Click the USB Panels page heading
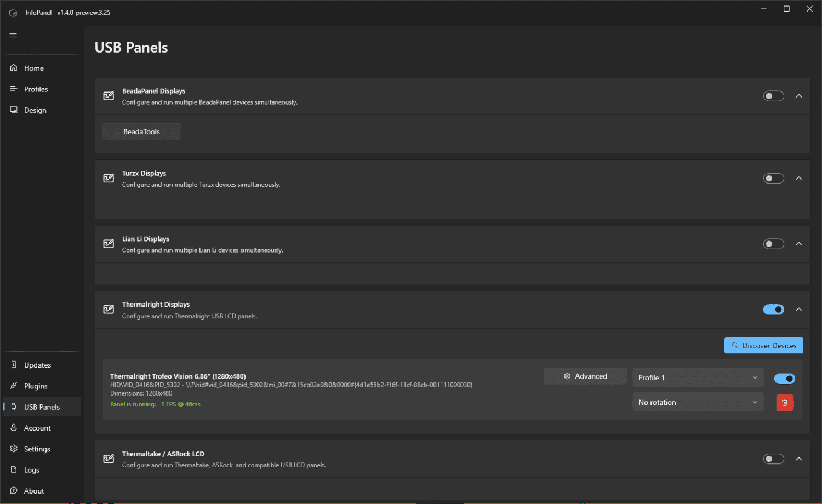Screen dimensions: 822x504 132,48
